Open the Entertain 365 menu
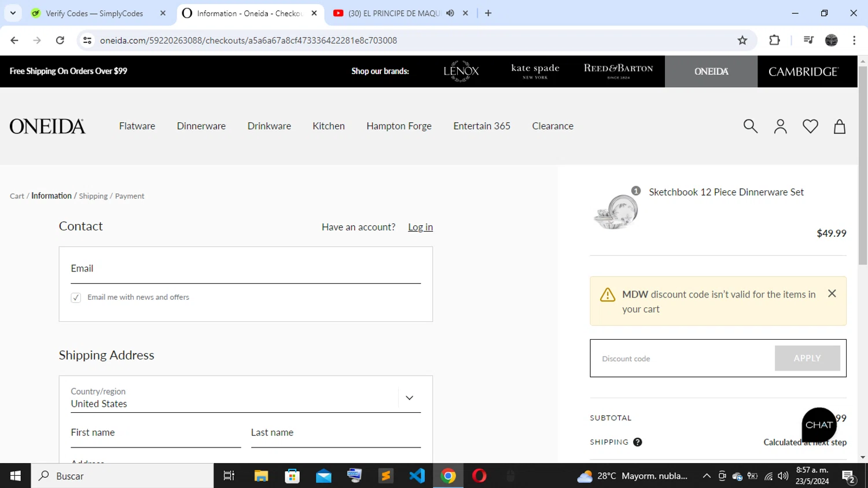Screen dimensions: 868x488 pos(481,126)
